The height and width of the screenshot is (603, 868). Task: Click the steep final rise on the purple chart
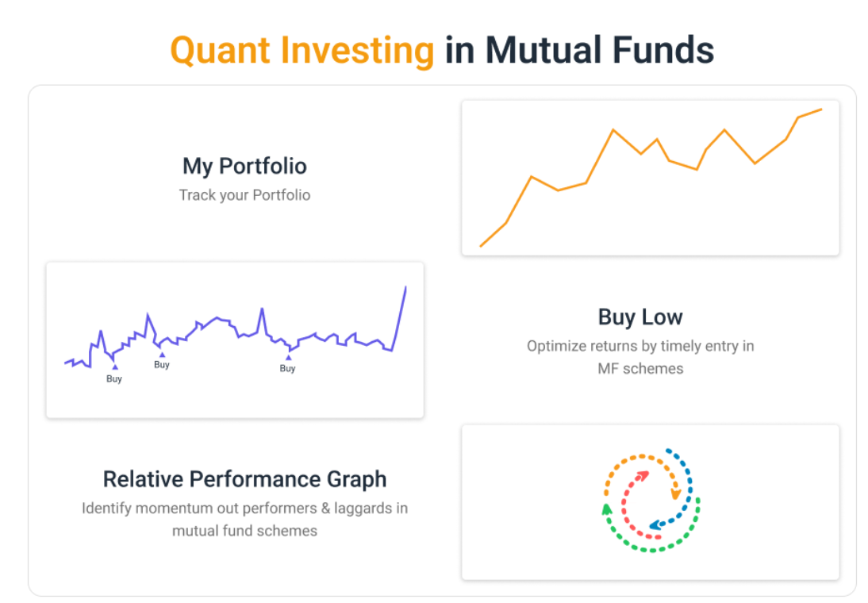click(400, 317)
